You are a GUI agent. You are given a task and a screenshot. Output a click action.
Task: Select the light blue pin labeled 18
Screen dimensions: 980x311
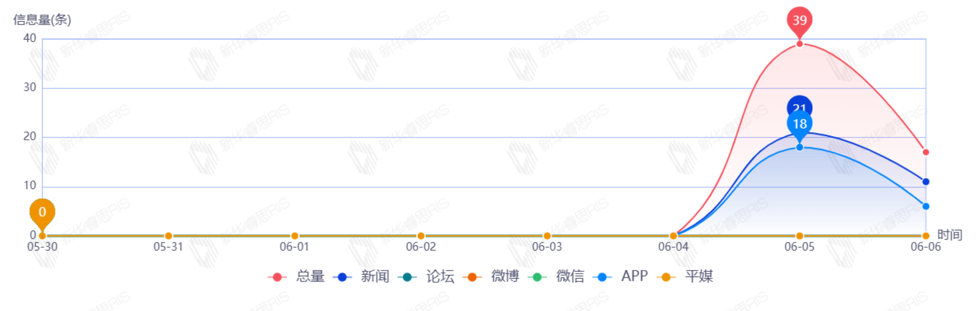click(799, 124)
